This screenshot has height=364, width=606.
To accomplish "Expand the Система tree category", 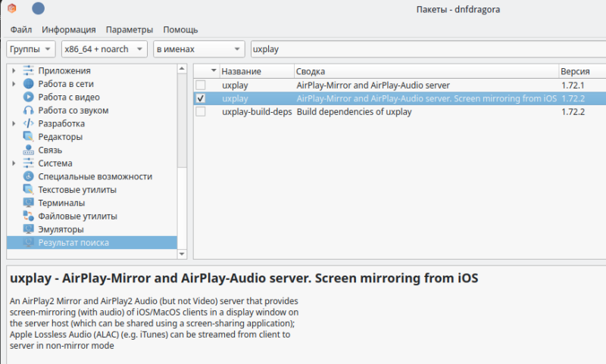I will pos(14,163).
